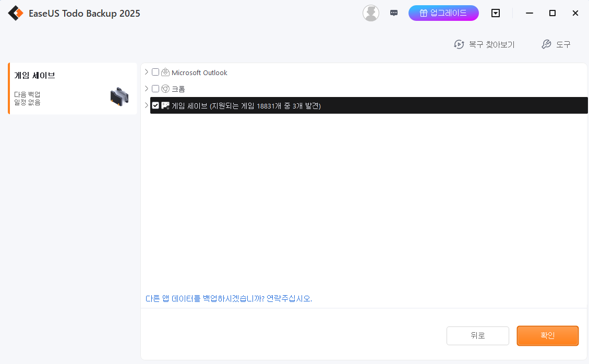The height and width of the screenshot is (364, 589).
Task: Open the 도구 tools menu
Action: coord(556,44)
